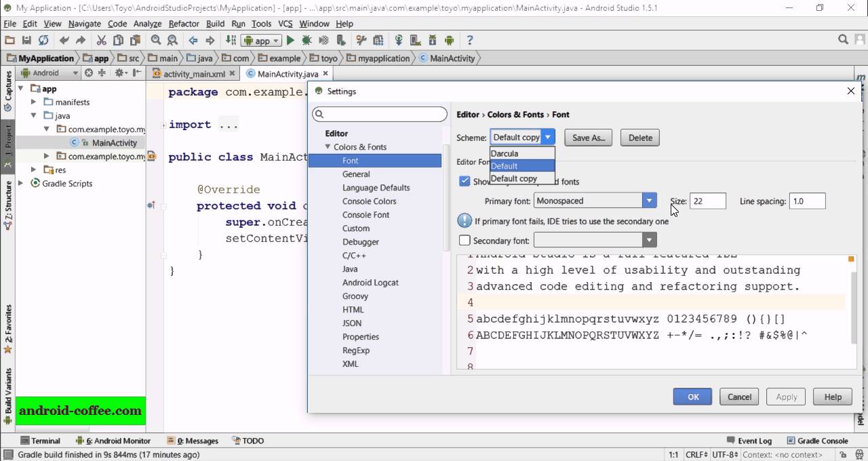Click the Attach debugger icon

click(341, 41)
